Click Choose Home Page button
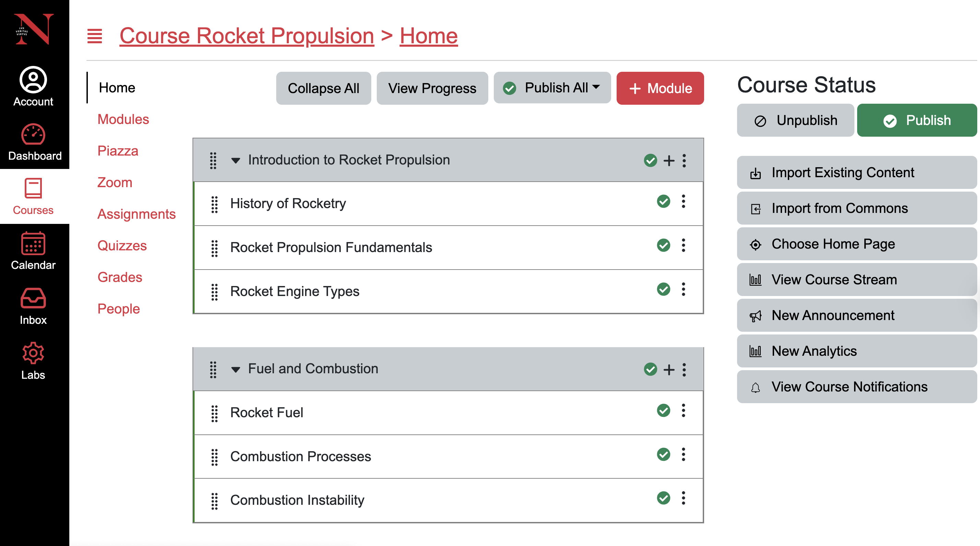980x546 pixels. pyautogui.click(x=856, y=244)
